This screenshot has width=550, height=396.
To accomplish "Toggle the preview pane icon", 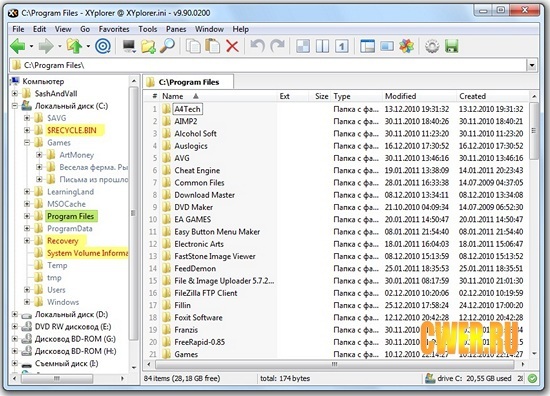I will [x=387, y=46].
